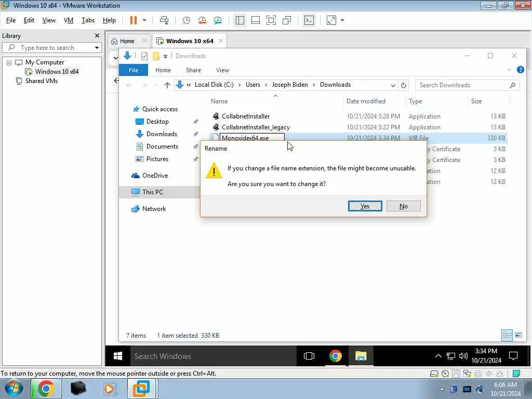Click the guest Windows Start button
The height and width of the screenshot is (399, 532).
pos(118,356)
